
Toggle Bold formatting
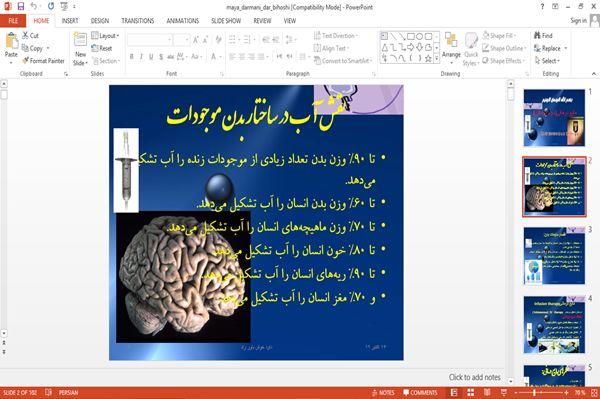(x=131, y=57)
